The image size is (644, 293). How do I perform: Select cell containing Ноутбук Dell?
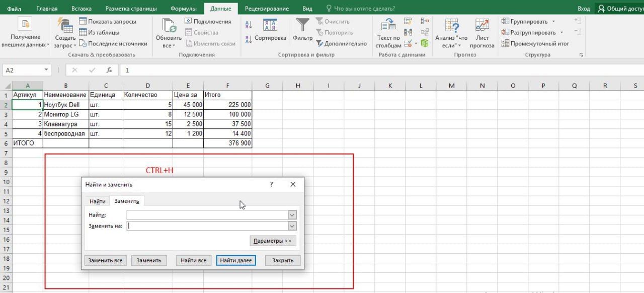point(66,105)
